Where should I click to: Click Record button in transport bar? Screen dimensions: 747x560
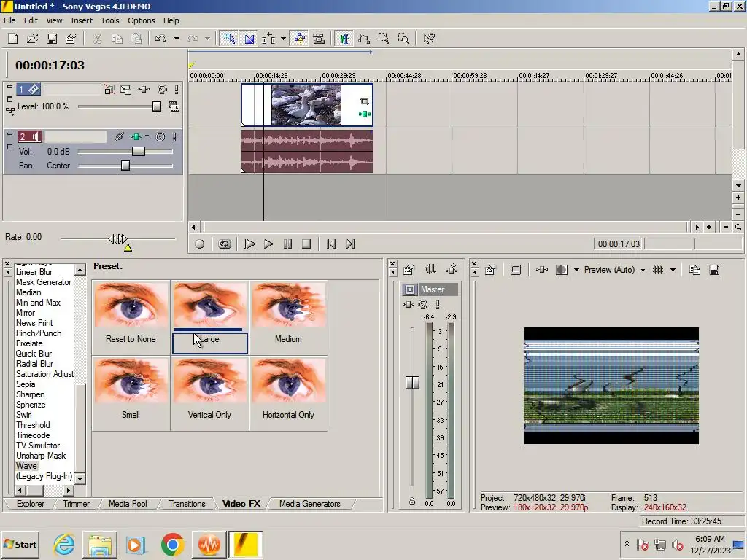200,244
